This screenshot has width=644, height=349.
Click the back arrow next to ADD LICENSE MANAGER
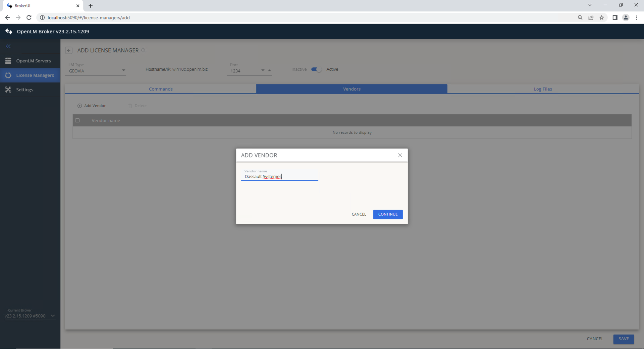[69, 50]
